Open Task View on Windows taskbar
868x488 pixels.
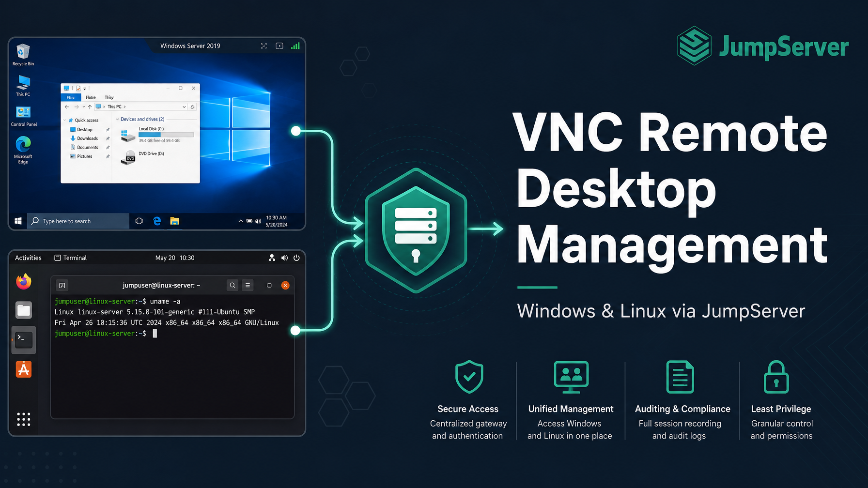pyautogui.click(x=139, y=221)
